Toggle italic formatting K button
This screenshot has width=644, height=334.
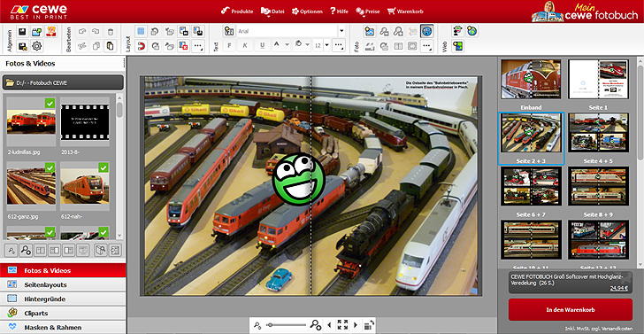click(x=245, y=45)
